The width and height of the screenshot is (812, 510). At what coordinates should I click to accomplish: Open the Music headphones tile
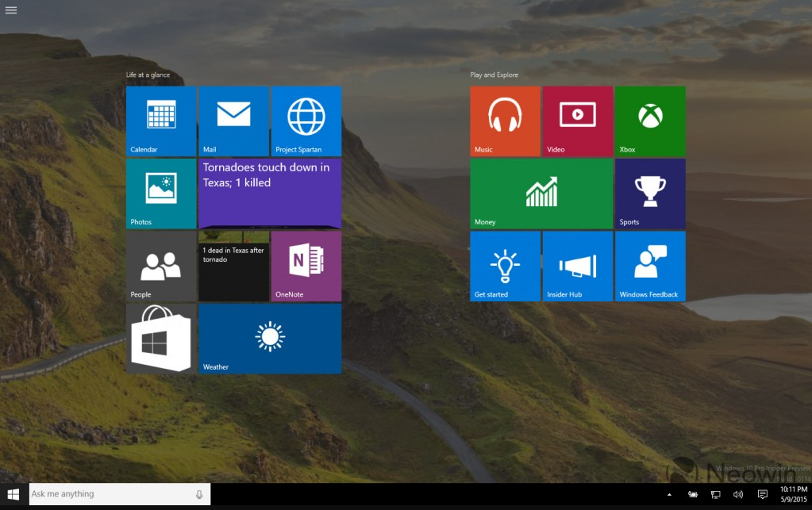(x=505, y=121)
